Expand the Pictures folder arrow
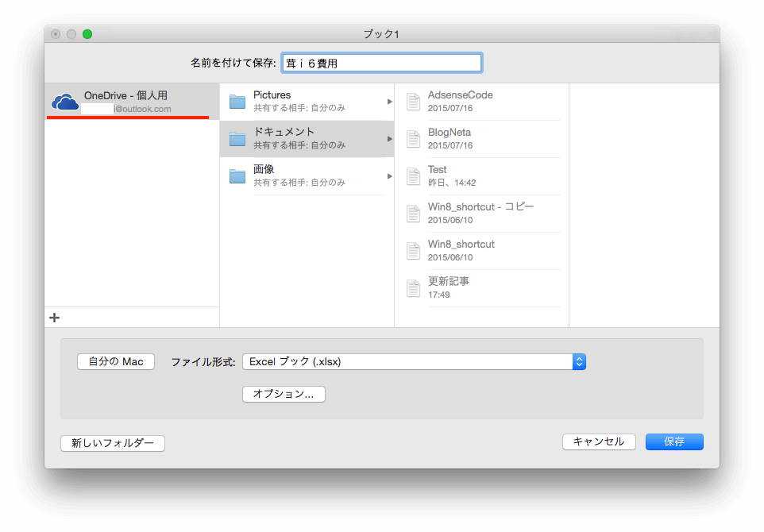Screen dimensions: 764x532 pyautogui.click(x=390, y=102)
